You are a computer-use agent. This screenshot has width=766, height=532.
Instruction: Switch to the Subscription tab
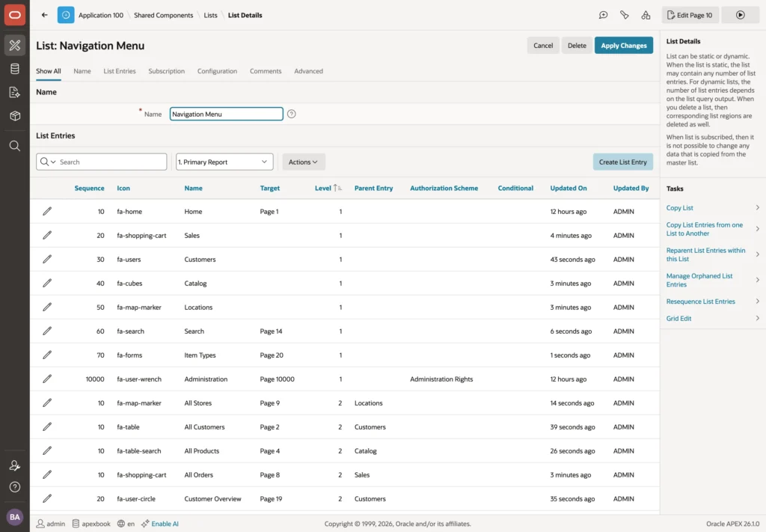pyautogui.click(x=167, y=71)
